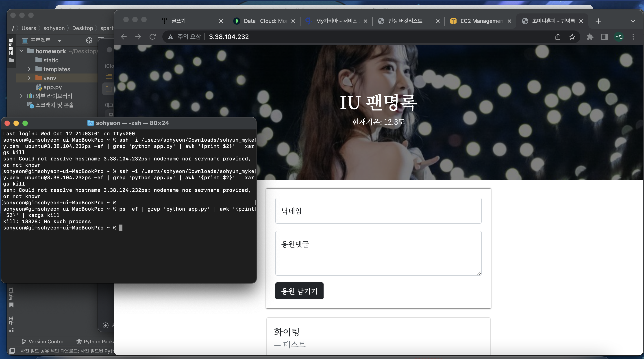644x359 pixels.
Task: Open the Version Control tool window
Action: pyautogui.click(x=43, y=342)
